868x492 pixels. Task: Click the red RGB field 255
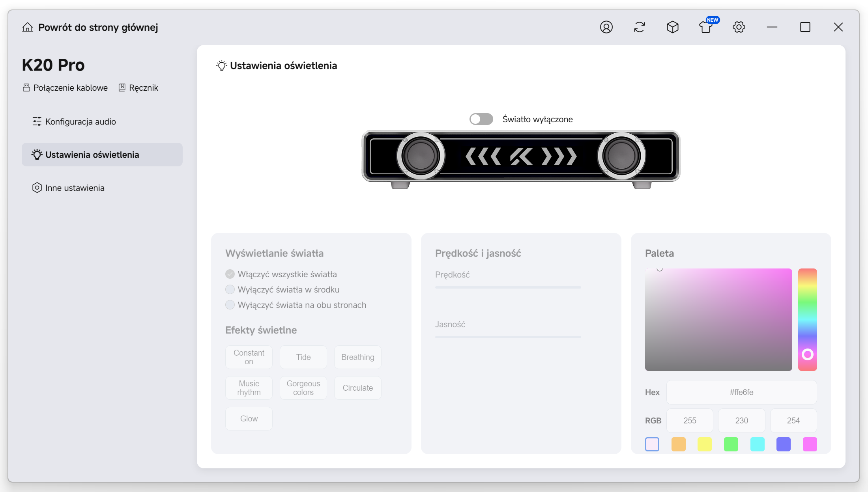tap(690, 421)
